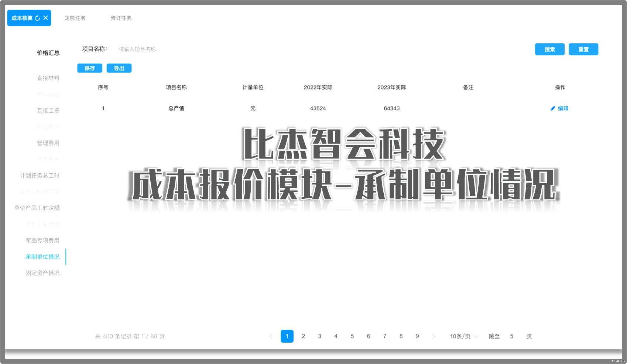Select 直接工资 in the sidebar

pos(48,111)
